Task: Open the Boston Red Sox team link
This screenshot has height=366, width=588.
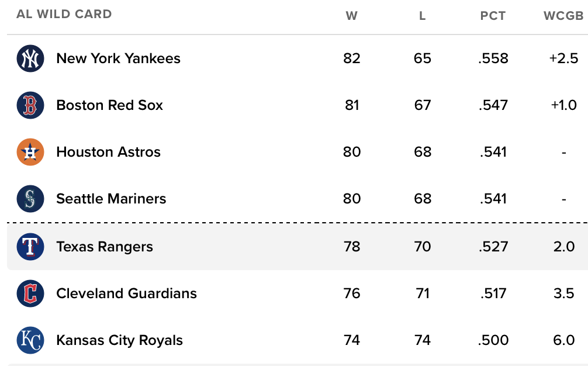Action: tap(109, 105)
